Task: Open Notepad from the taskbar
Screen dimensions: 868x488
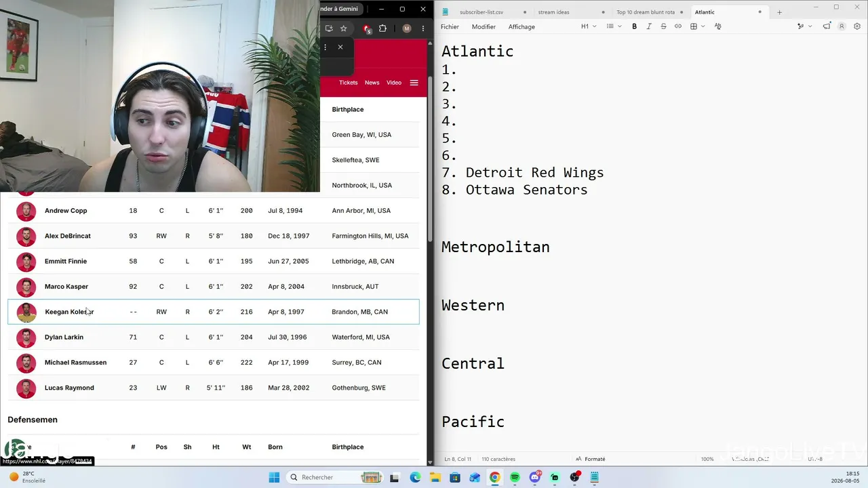Action: pyautogui.click(x=595, y=477)
